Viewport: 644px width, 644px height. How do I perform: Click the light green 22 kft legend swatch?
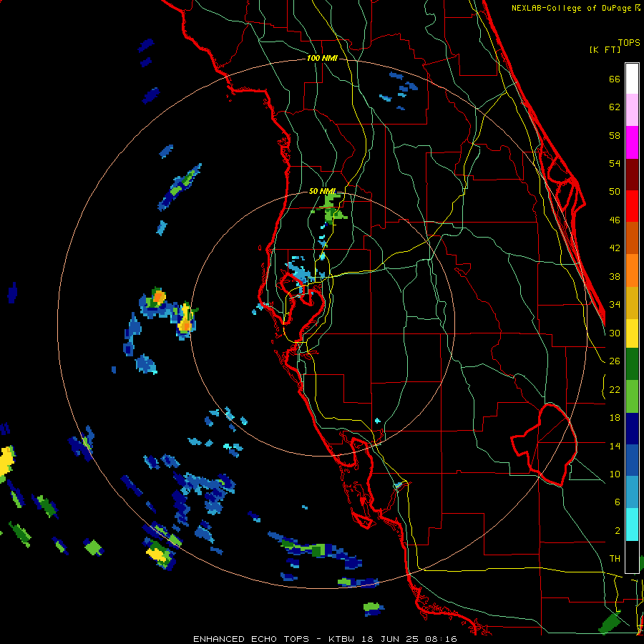[632, 396]
